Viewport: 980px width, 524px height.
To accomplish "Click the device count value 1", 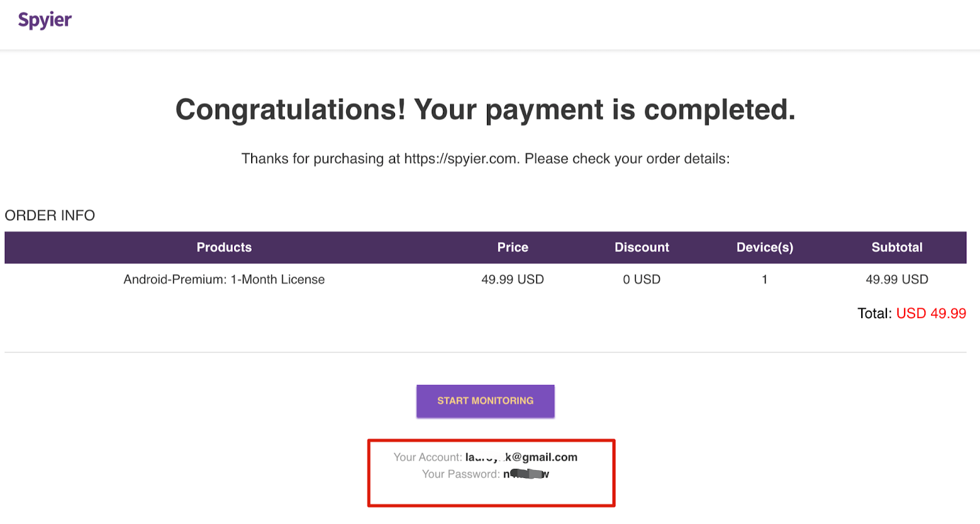I will point(764,279).
